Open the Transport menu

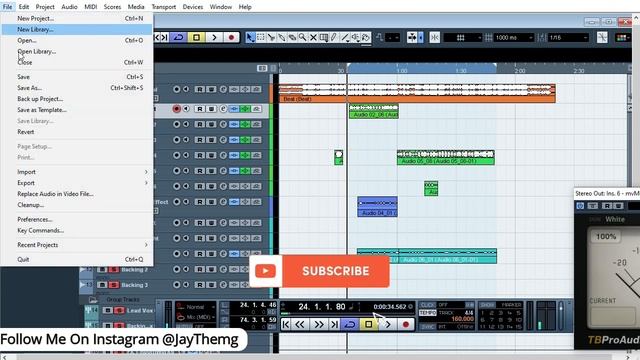point(164,7)
